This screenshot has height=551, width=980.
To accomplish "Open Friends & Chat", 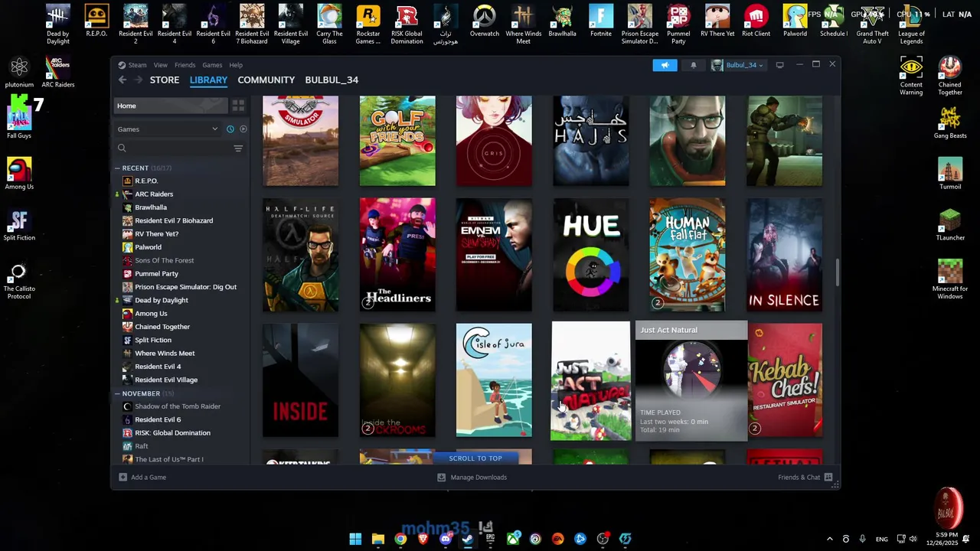I will coord(805,478).
